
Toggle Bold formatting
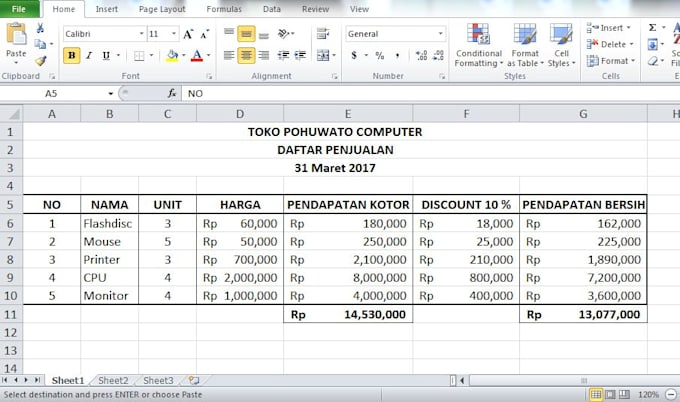(72, 56)
